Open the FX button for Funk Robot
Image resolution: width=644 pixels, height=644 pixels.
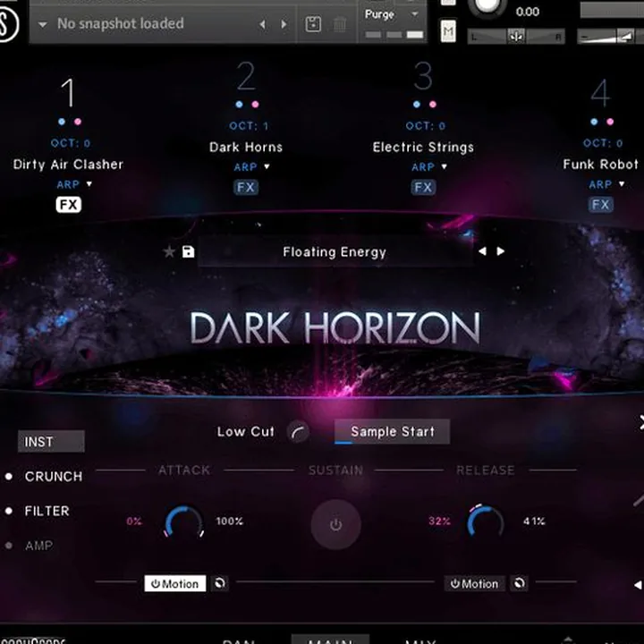[x=601, y=205]
